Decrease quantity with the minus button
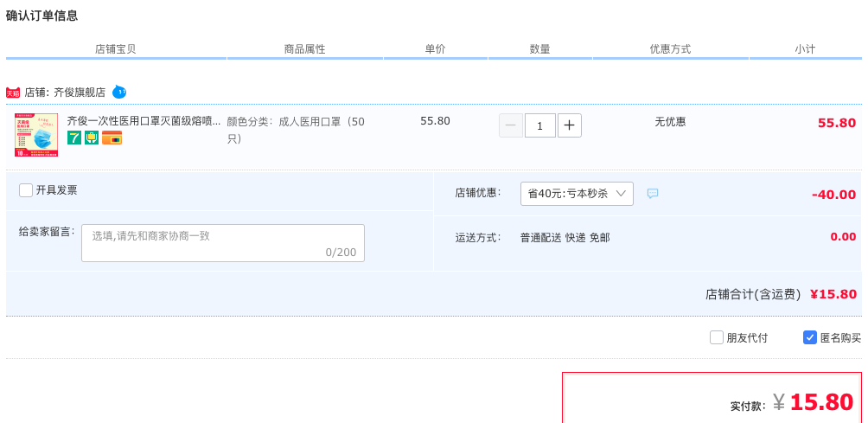The width and height of the screenshot is (868, 423). 510,125
